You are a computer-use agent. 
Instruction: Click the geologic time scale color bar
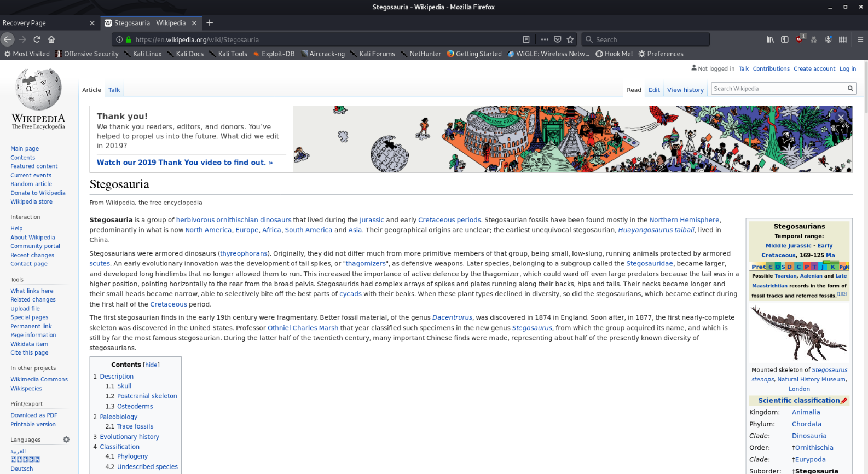(799, 267)
